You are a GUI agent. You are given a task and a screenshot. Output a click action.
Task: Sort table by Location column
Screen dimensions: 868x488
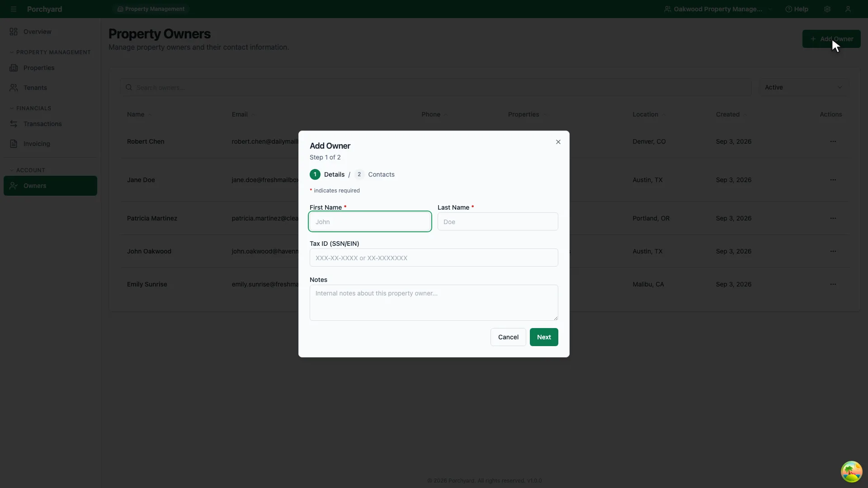point(649,114)
